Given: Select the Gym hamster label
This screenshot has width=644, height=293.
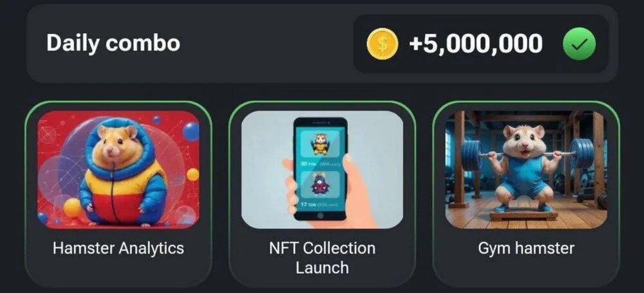Looking at the screenshot, I should 526,249.
